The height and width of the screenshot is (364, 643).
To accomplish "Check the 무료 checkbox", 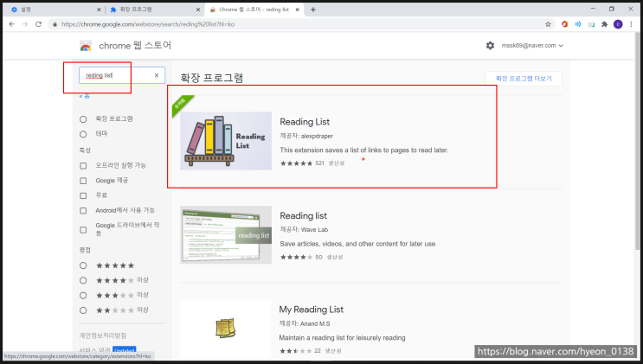I will 83,195.
